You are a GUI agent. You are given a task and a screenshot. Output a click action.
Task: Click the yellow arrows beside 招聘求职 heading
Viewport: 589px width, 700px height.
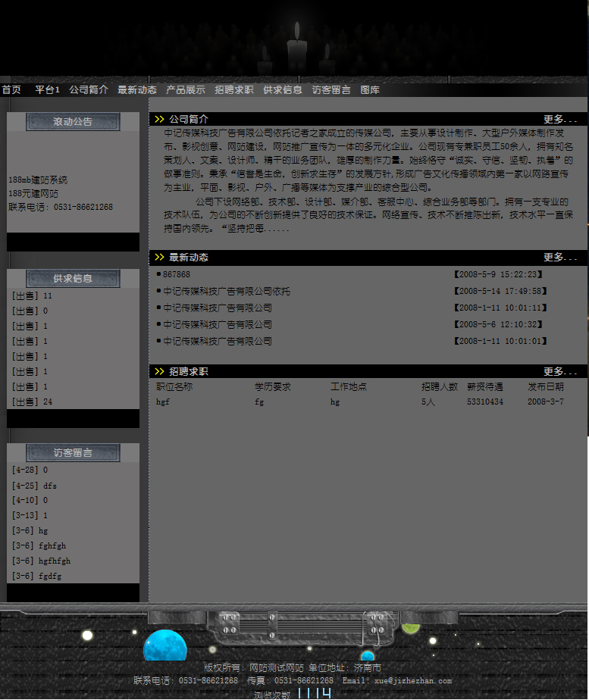tap(159, 372)
